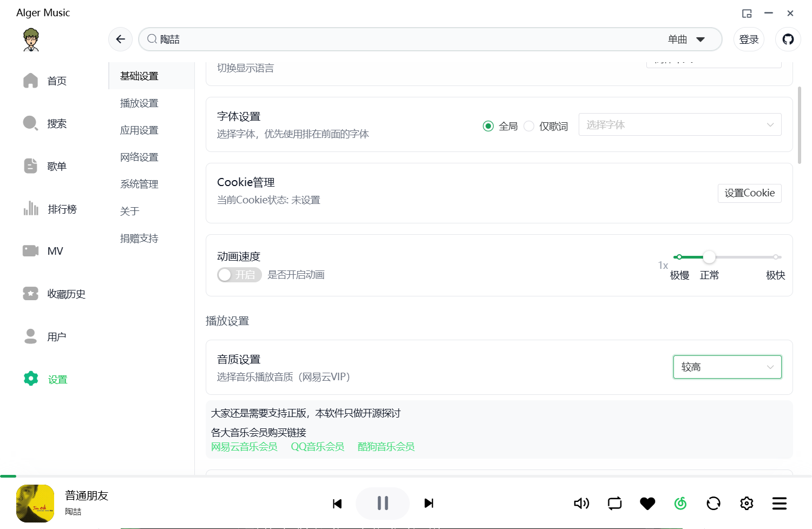The image size is (812, 529).
Task: Like the song with heart icon
Action: tap(647, 504)
